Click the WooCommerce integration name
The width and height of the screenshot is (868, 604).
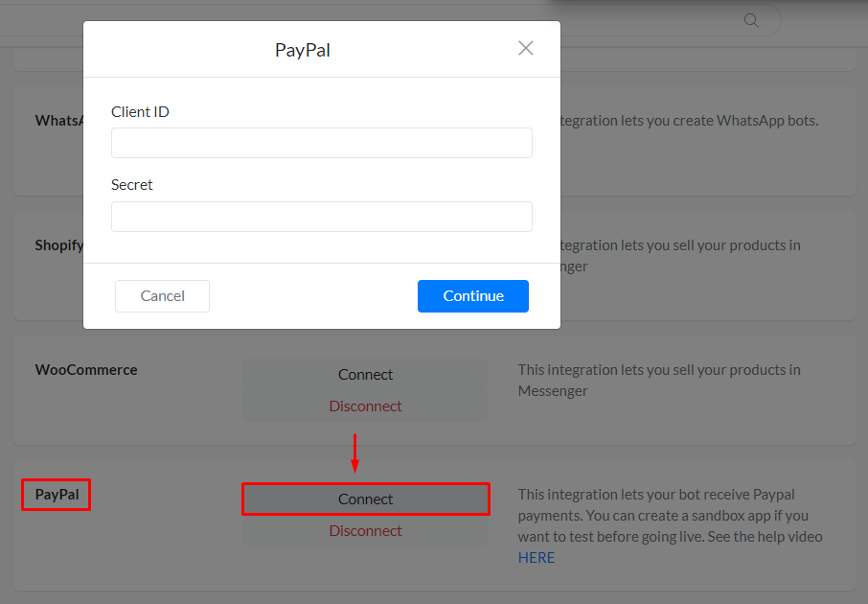click(x=86, y=370)
